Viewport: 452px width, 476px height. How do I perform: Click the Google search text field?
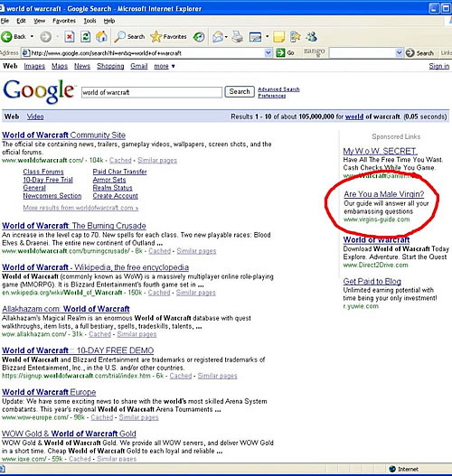coord(152,92)
